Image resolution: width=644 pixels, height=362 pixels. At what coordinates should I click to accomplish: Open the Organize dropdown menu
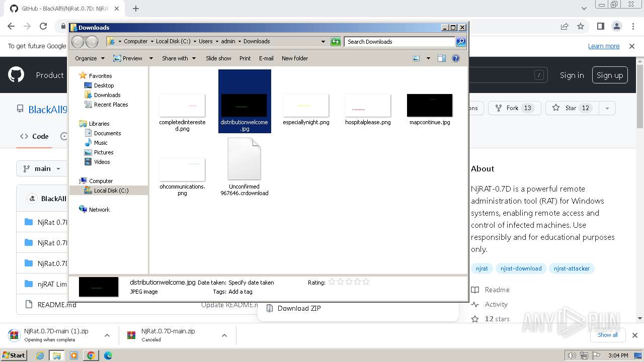pos(90,58)
